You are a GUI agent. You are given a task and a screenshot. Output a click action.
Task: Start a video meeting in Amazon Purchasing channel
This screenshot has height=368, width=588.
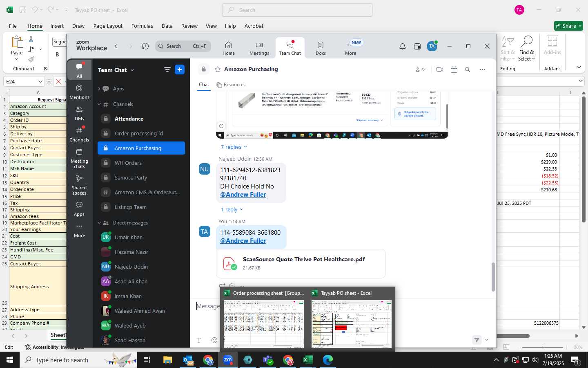(x=440, y=70)
